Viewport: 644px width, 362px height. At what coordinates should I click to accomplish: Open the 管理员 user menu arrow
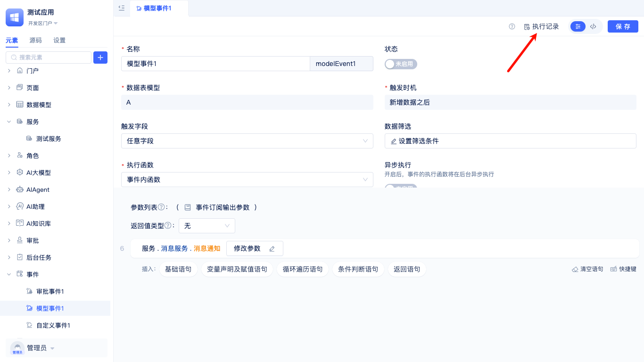tap(52, 349)
